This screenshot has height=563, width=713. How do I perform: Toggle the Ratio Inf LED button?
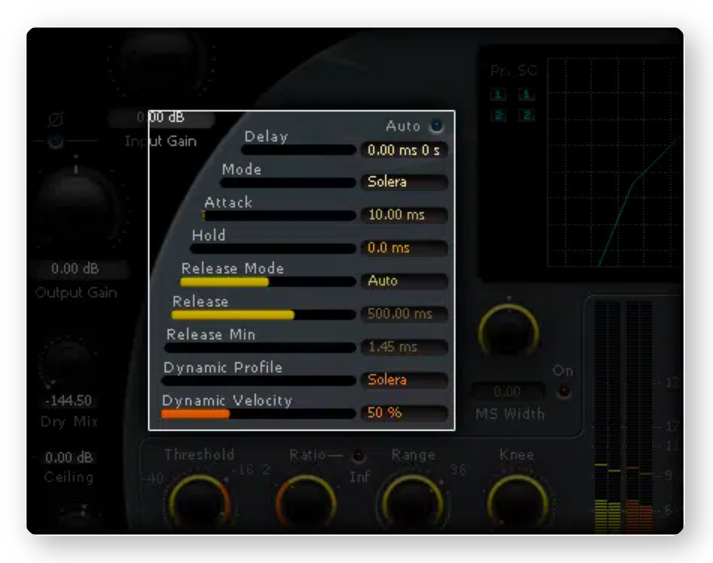coord(359,456)
